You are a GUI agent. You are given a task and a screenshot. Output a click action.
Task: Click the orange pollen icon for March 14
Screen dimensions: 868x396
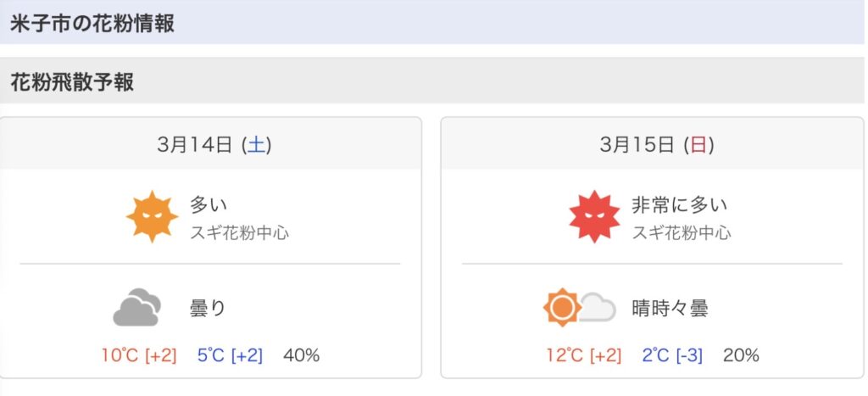(153, 216)
